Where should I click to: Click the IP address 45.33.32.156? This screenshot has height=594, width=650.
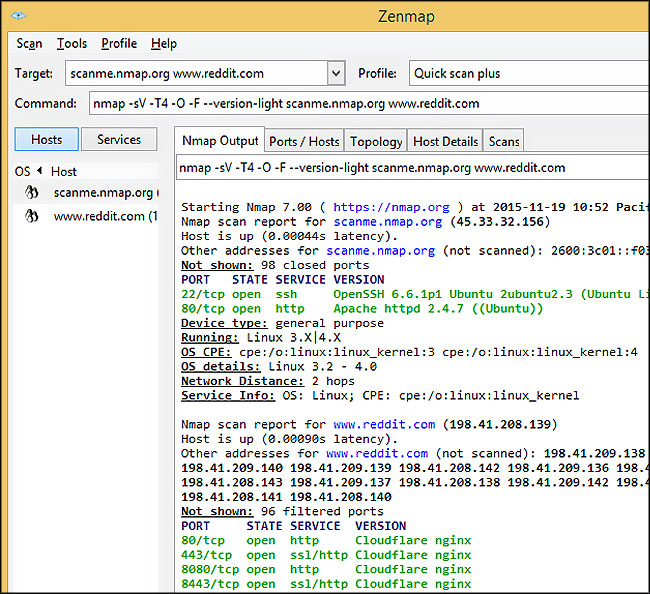coord(500,221)
